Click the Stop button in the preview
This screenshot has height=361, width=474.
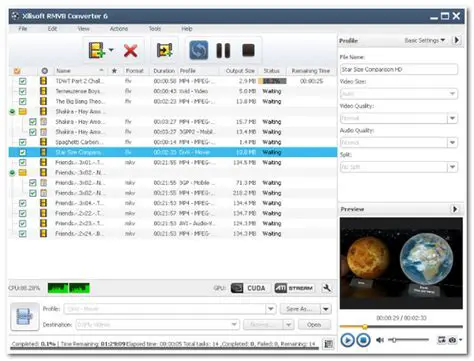[x=363, y=340]
